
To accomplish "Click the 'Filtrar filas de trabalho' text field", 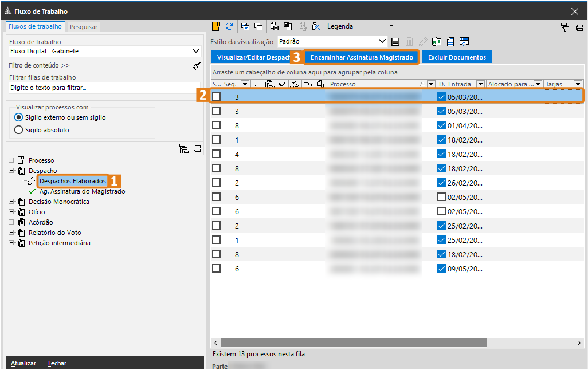I will [105, 88].
